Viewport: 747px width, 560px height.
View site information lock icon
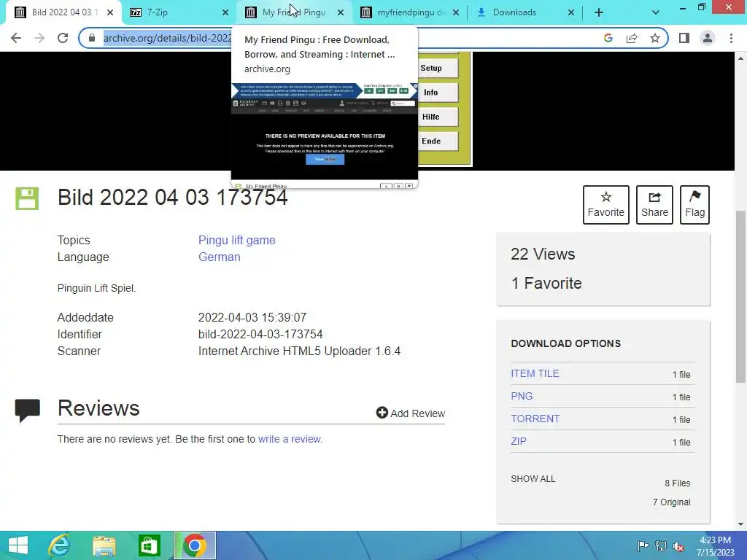(92, 38)
